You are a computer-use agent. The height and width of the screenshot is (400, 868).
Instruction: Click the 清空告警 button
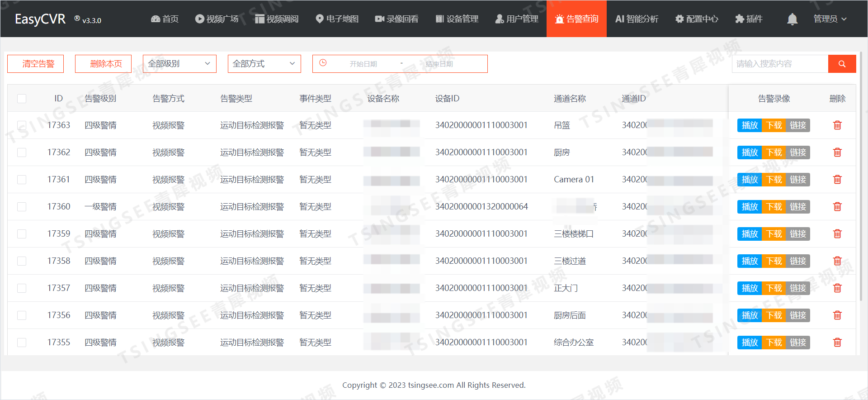click(x=36, y=64)
